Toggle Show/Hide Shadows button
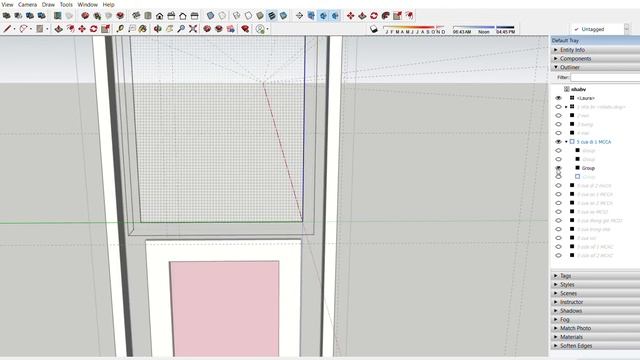640x360 pixels. (373, 29)
